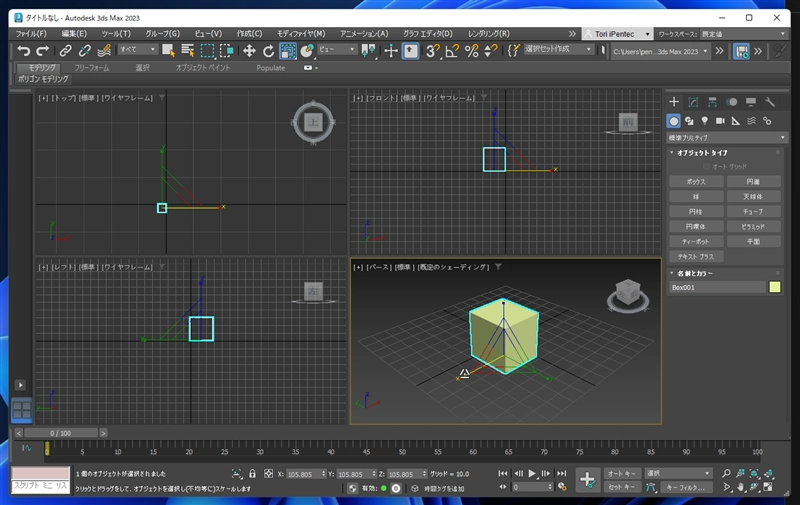Viewport: 800px width, 505px height.
Task: Choose the Rectangular Selection Region tool
Action: point(208,50)
